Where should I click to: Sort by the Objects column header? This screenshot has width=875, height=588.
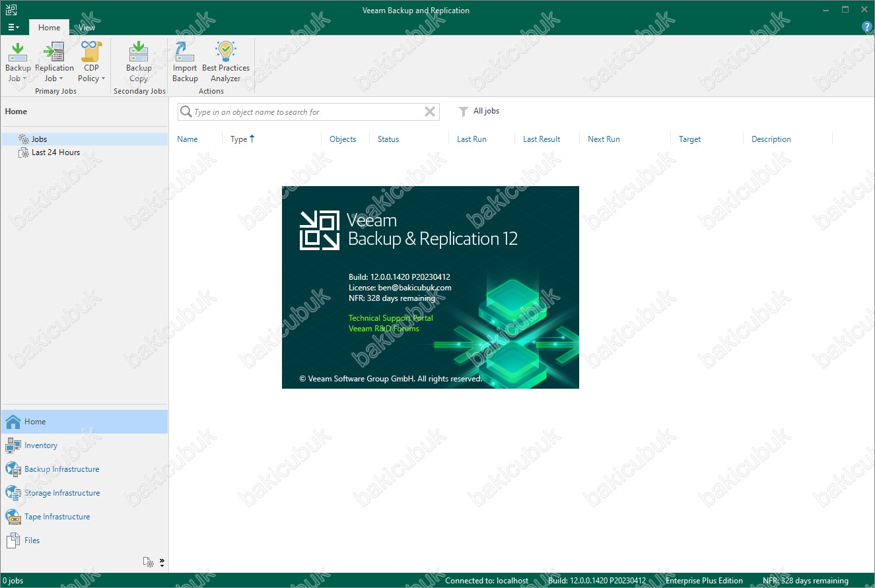click(343, 139)
